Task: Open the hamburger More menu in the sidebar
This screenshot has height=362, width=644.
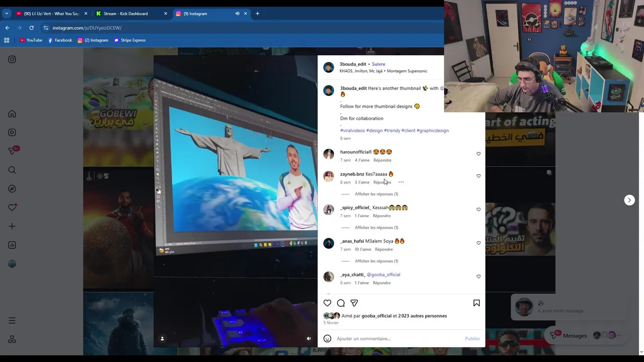Action: [12, 320]
